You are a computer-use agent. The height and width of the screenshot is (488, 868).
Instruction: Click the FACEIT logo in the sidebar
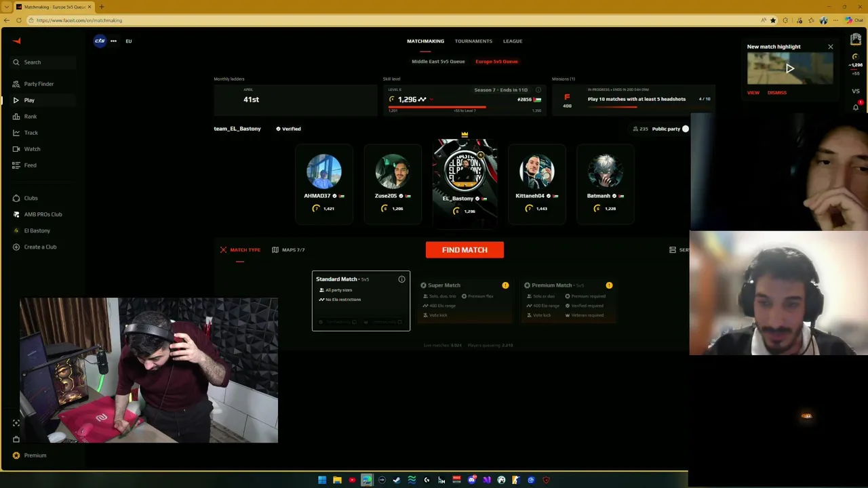click(17, 41)
